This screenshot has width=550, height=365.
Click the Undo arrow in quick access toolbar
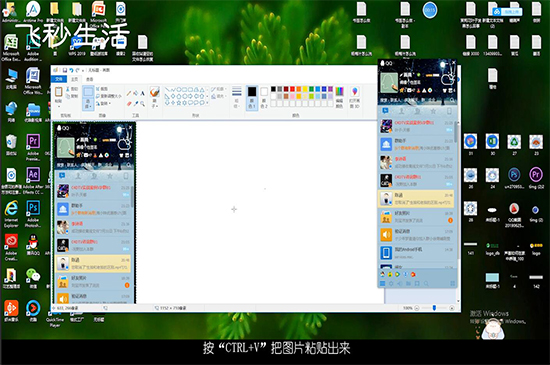coord(71,70)
